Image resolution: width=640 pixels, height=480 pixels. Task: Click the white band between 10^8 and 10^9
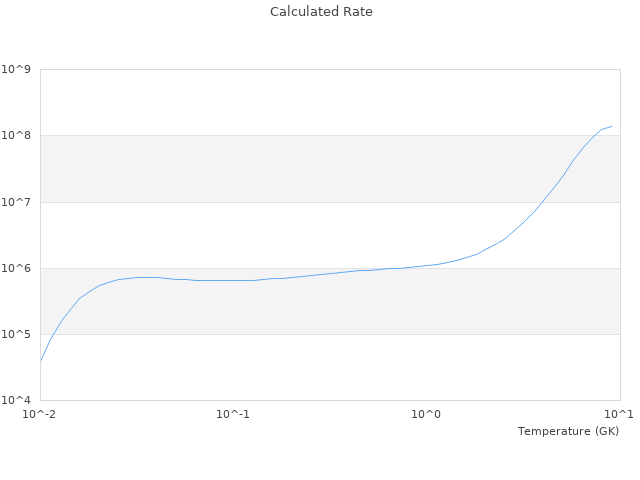300,102
